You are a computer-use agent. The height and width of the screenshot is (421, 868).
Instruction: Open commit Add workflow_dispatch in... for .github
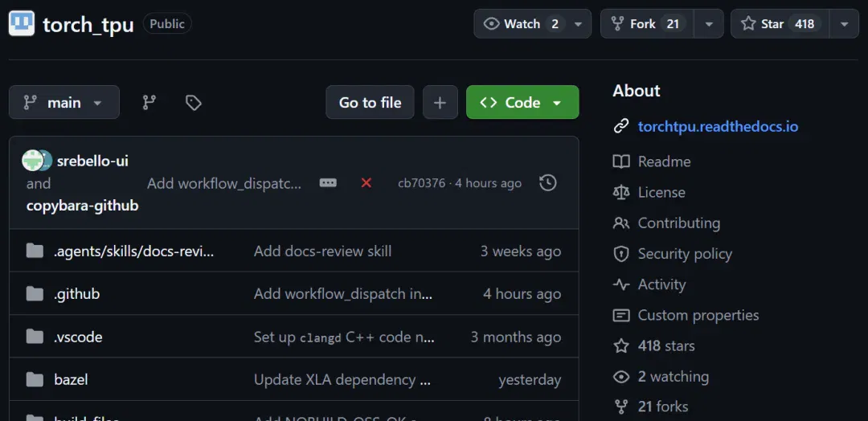click(343, 294)
